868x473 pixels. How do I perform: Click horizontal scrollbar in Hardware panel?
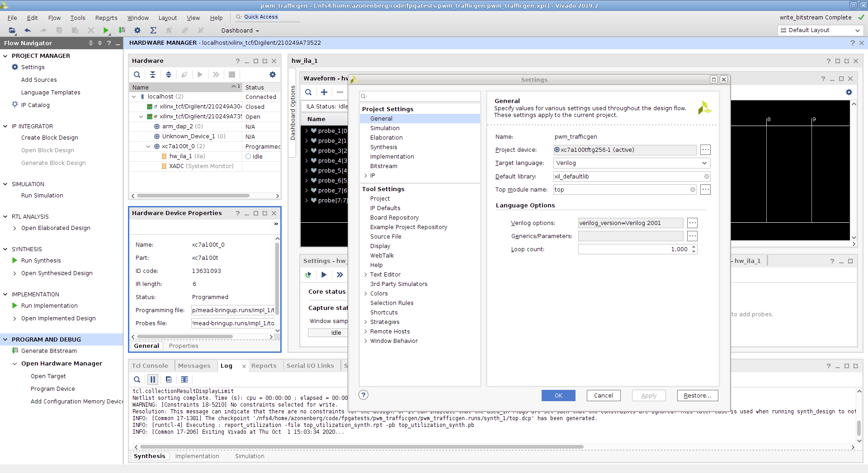(x=193, y=196)
